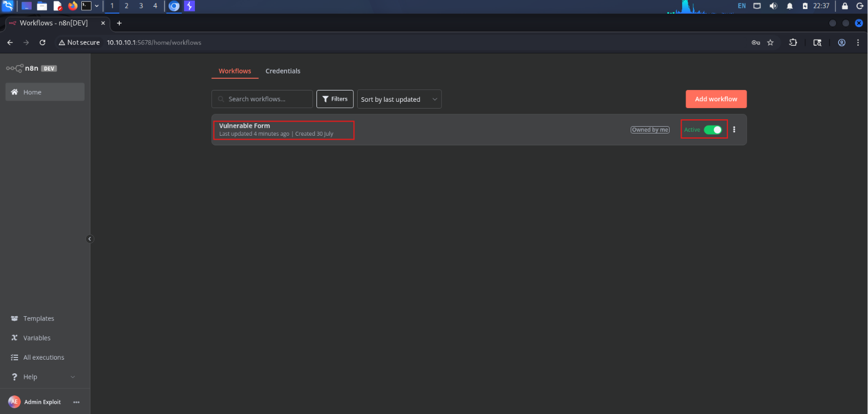The image size is (868, 414).
Task: Reload the current page
Action: tap(42, 42)
